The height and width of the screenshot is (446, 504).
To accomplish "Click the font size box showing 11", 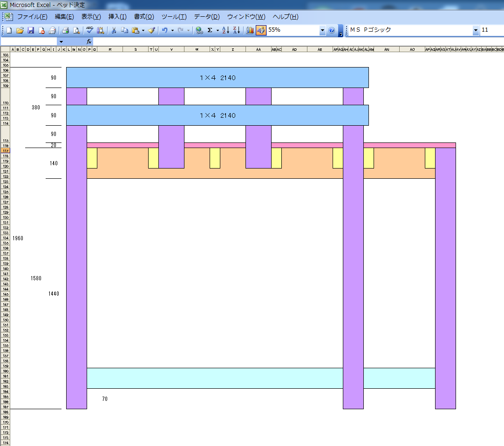I will [492, 30].
